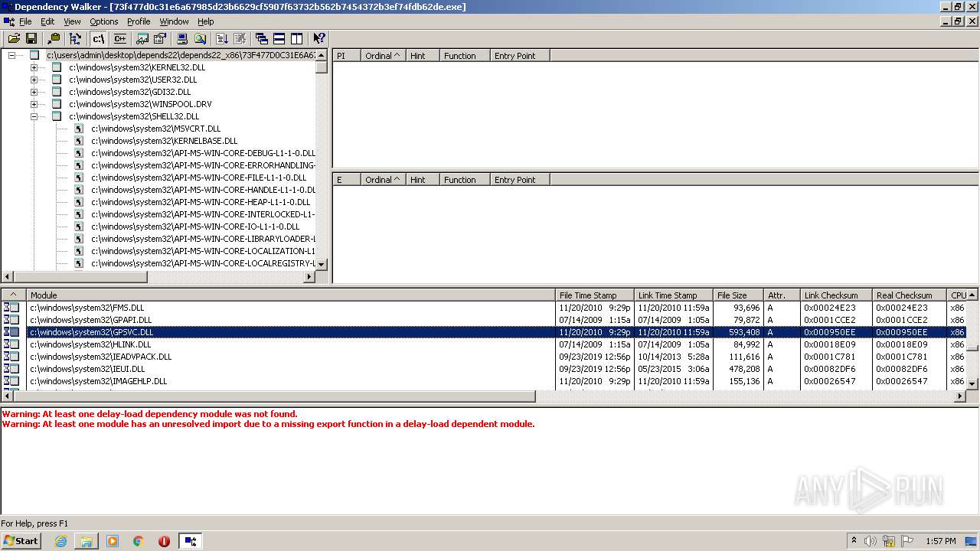Expand the GDI32.DLL tree node
Image resolution: width=980 pixels, height=551 pixels.
point(34,92)
